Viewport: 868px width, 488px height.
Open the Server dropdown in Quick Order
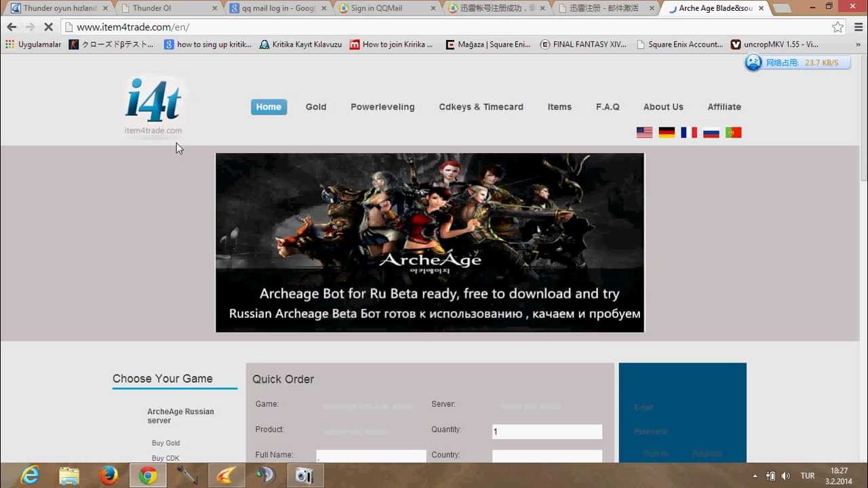point(531,407)
